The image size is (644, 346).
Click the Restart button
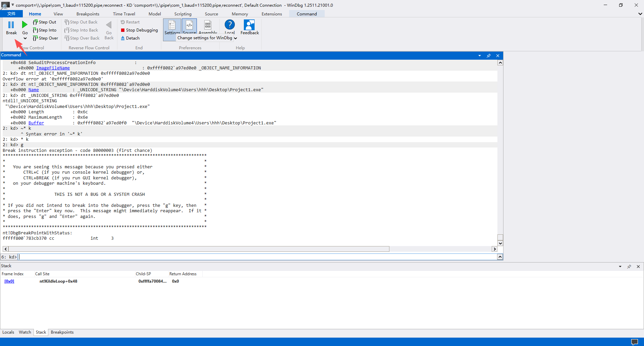(x=130, y=22)
